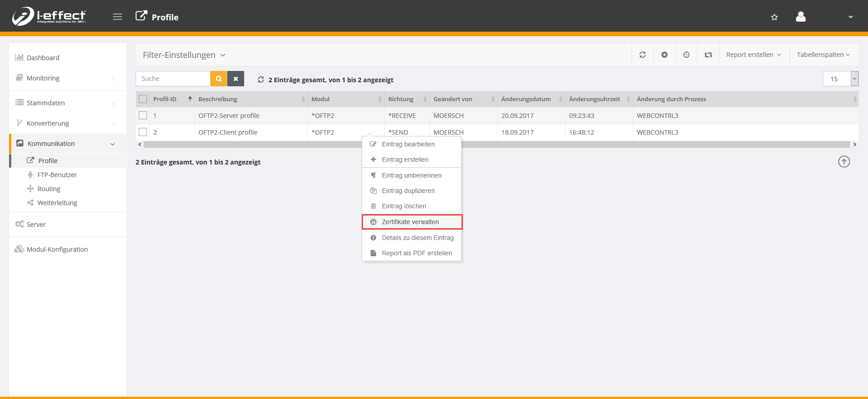Open the user account avatar icon
This screenshot has width=868, height=399.
(x=801, y=17)
